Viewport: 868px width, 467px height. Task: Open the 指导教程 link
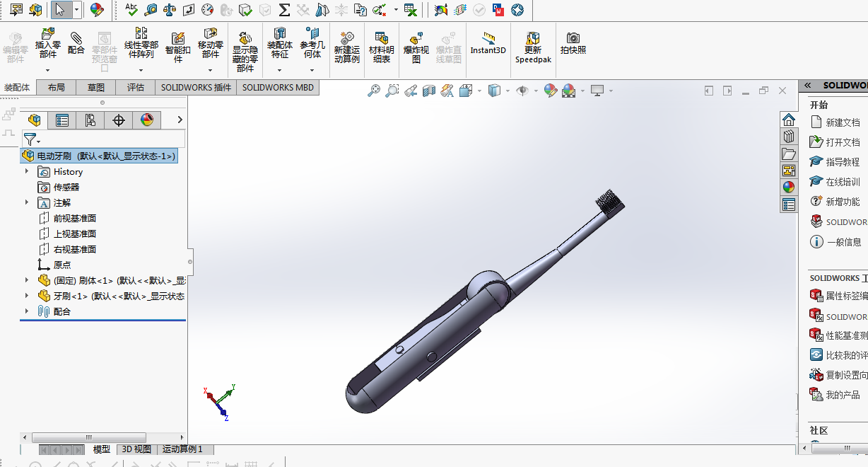tap(845, 161)
